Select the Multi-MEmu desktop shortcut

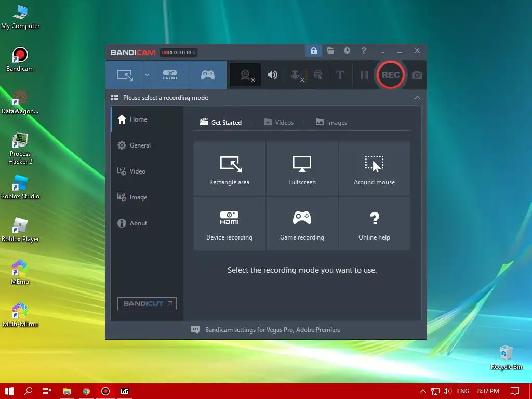tap(20, 315)
